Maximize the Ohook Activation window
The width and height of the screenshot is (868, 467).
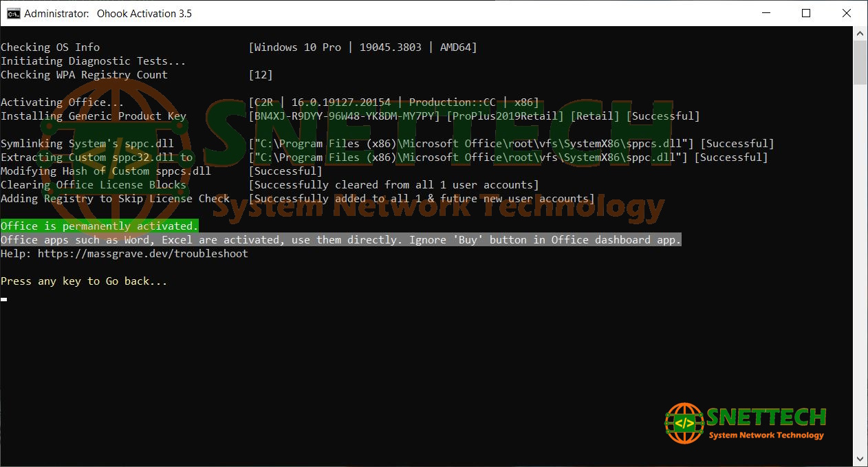806,13
